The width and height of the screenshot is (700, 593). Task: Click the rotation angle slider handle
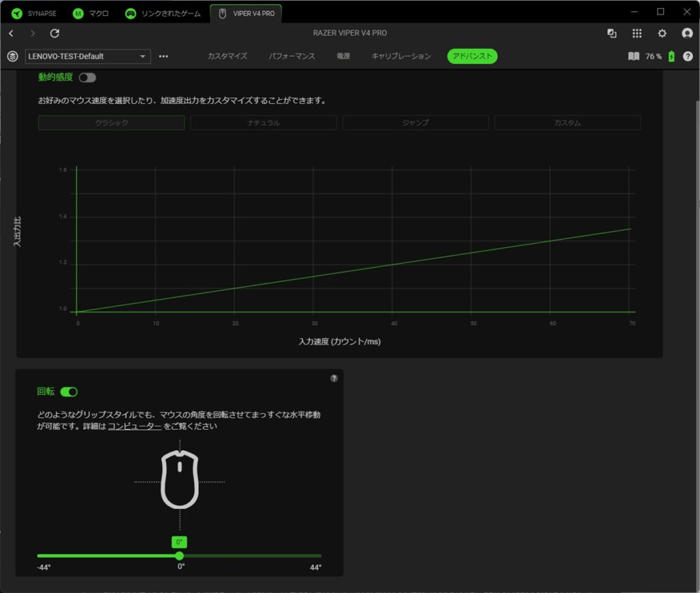pos(180,555)
